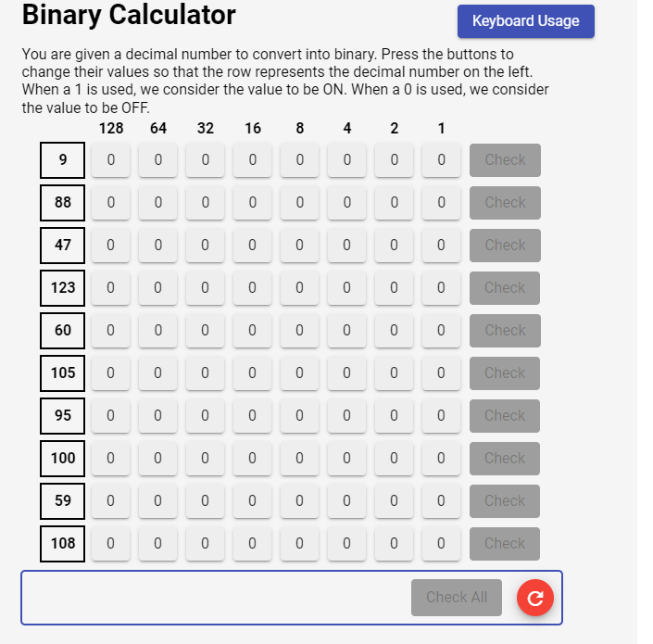
Task: Toggle the 1 bit for number 95
Action: tap(441, 416)
